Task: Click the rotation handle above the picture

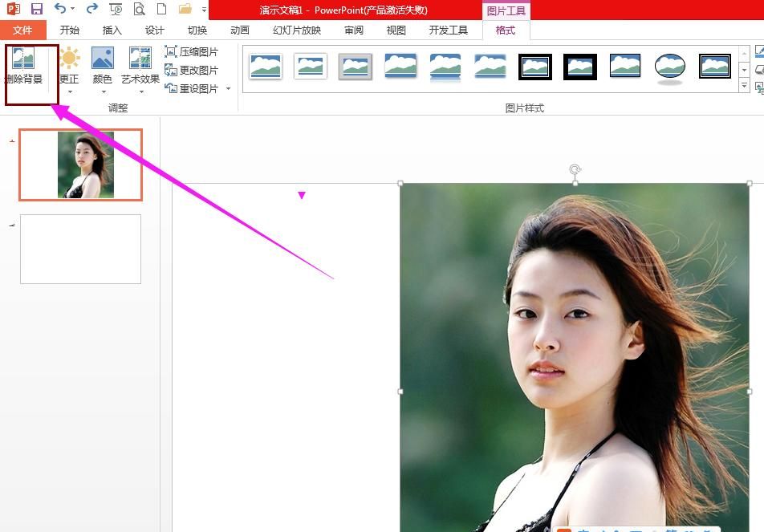Action: (575, 169)
